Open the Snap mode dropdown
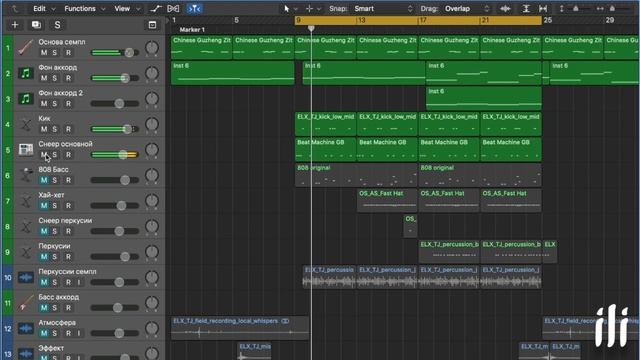Image resolution: width=640 pixels, height=360 pixels. coord(383,9)
